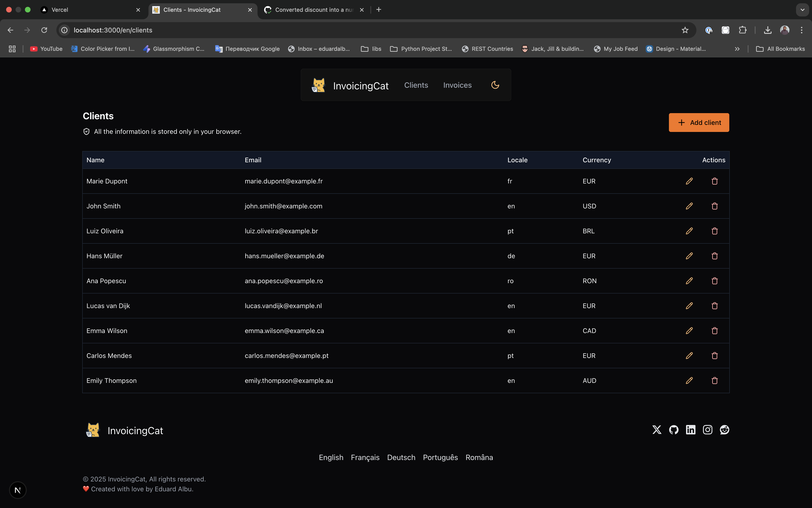
Task: Open the Chrome downloads icon
Action: coord(767,30)
